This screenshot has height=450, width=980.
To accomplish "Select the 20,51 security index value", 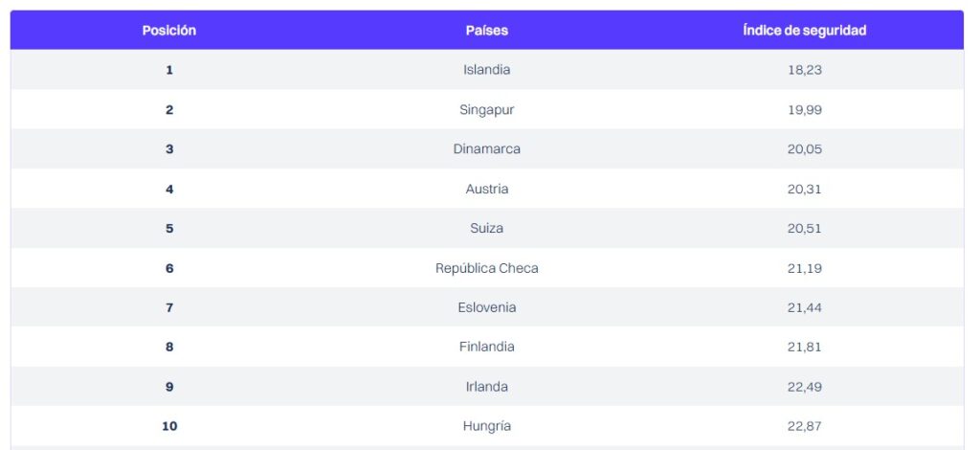I will (x=804, y=228).
